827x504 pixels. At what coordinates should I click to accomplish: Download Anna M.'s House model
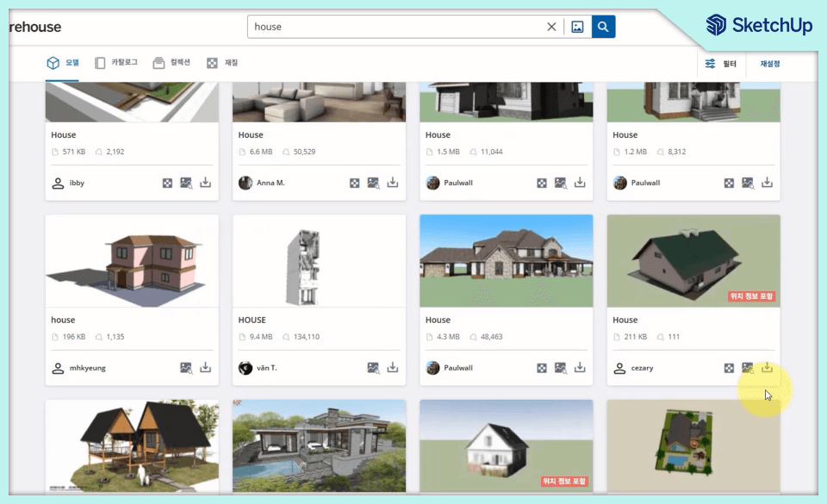[393, 183]
